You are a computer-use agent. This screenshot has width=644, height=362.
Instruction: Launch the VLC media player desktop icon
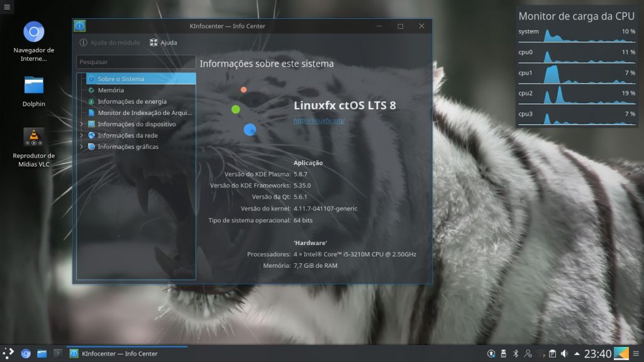[x=34, y=136]
